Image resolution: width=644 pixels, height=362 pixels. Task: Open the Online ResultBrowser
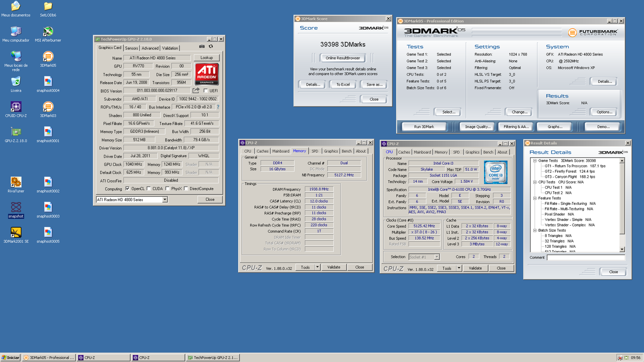[343, 58]
